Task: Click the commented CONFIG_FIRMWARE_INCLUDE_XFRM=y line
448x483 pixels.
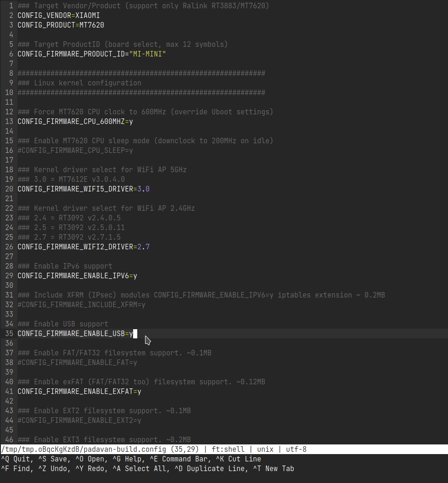Action: click(x=81, y=305)
